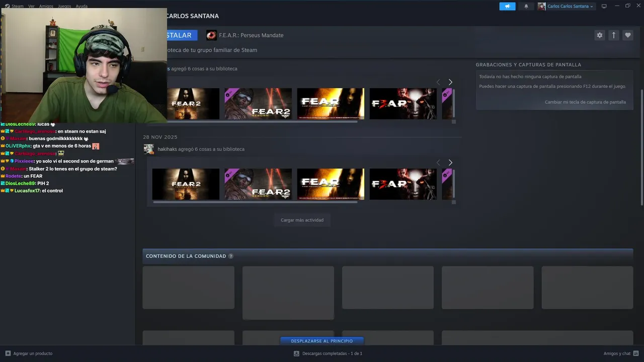Click the plus icon for Agregar un producto
This screenshot has width=644, height=362.
pyautogui.click(x=8, y=353)
